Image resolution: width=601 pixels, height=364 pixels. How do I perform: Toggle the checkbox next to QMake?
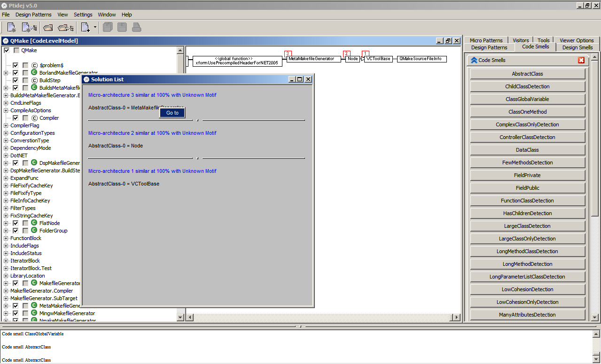[x=6, y=50]
